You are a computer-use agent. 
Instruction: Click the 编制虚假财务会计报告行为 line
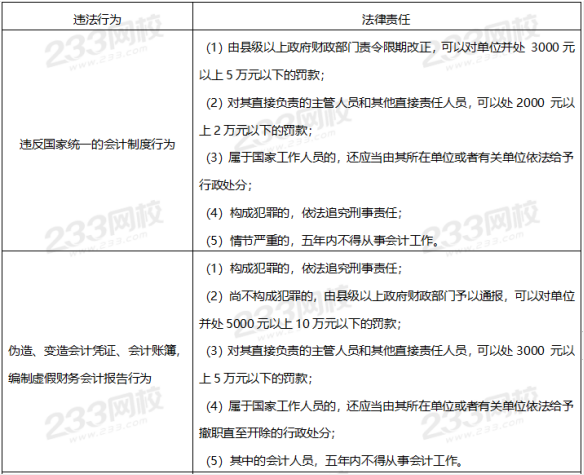point(80,378)
